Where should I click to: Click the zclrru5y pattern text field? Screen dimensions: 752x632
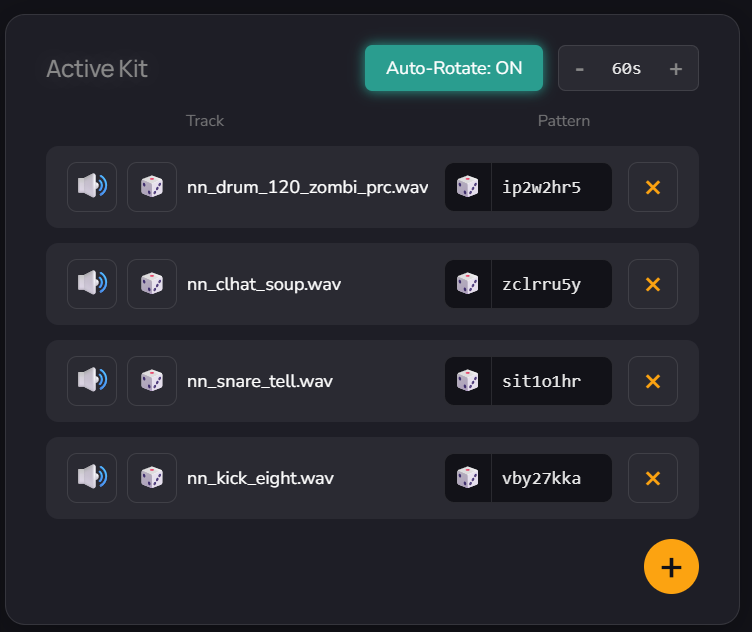[550, 284]
